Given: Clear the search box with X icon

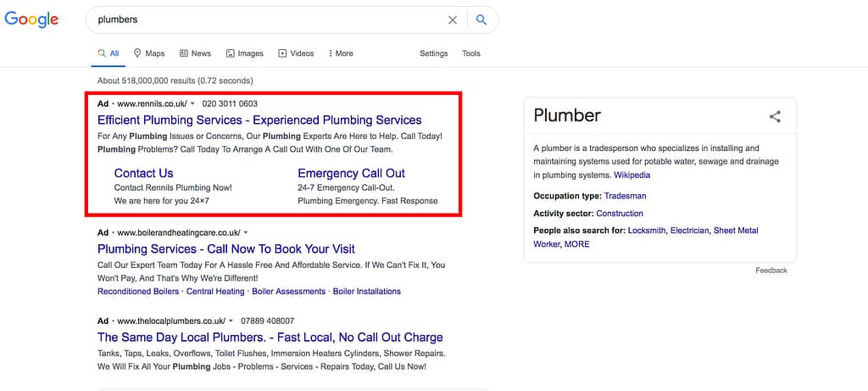Looking at the screenshot, I should point(453,20).
